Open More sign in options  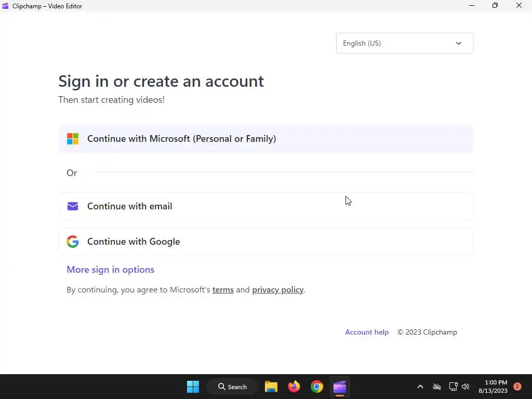click(110, 270)
